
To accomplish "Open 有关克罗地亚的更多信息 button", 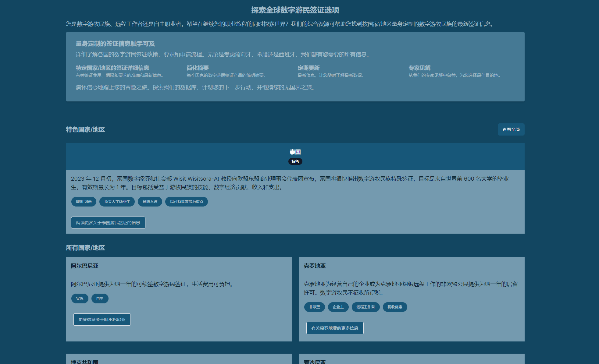I will point(335,328).
